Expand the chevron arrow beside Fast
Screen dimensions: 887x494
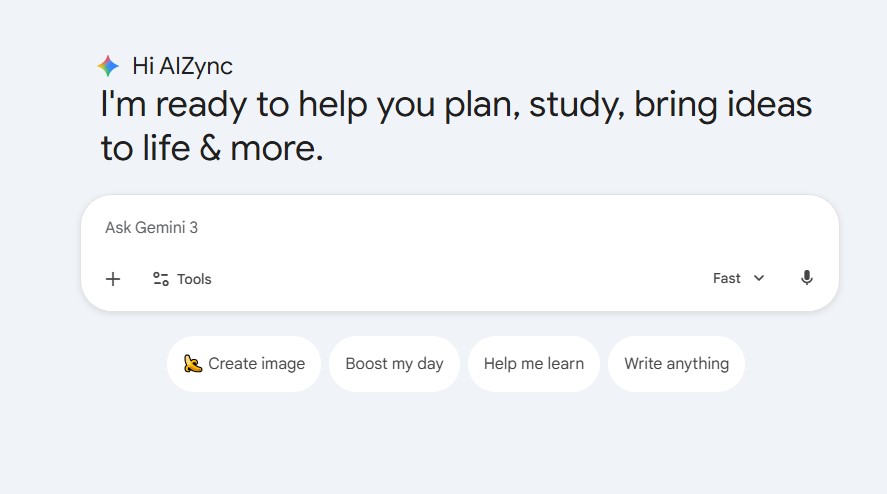point(759,278)
